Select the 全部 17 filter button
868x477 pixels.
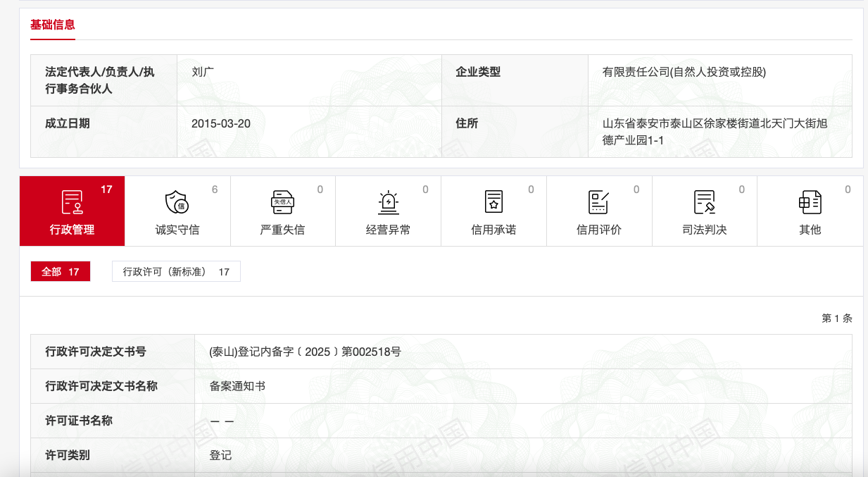tap(61, 271)
